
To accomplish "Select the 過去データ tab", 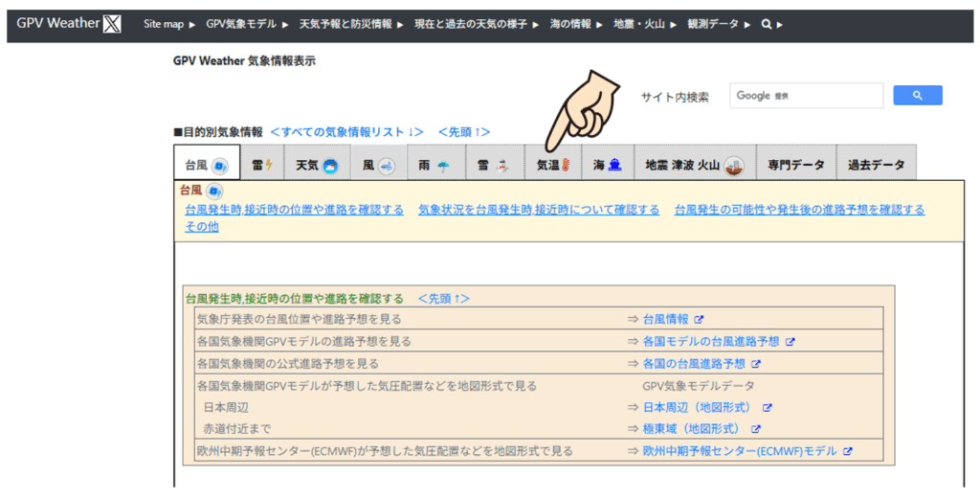I will coord(876,165).
